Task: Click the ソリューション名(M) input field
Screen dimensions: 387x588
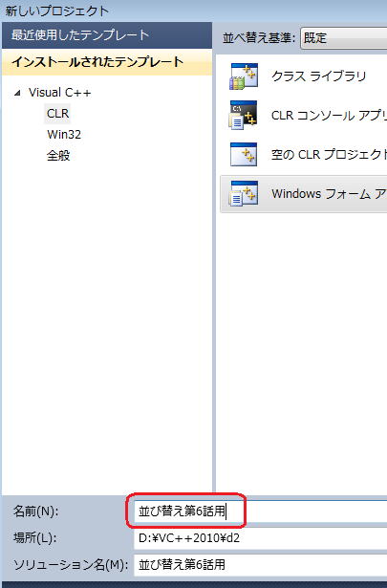Action: click(260, 564)
